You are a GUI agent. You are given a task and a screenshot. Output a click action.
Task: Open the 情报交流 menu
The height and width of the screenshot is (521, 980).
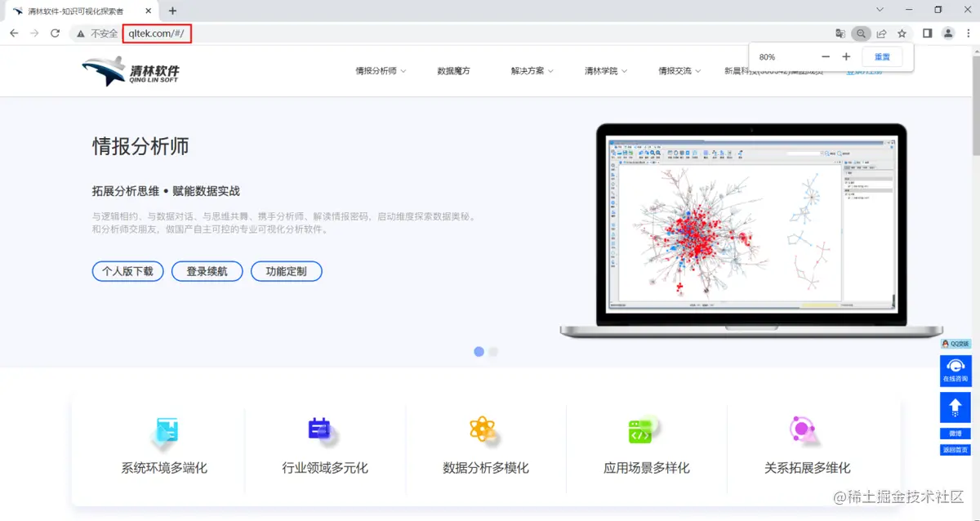tap(677, 71)
